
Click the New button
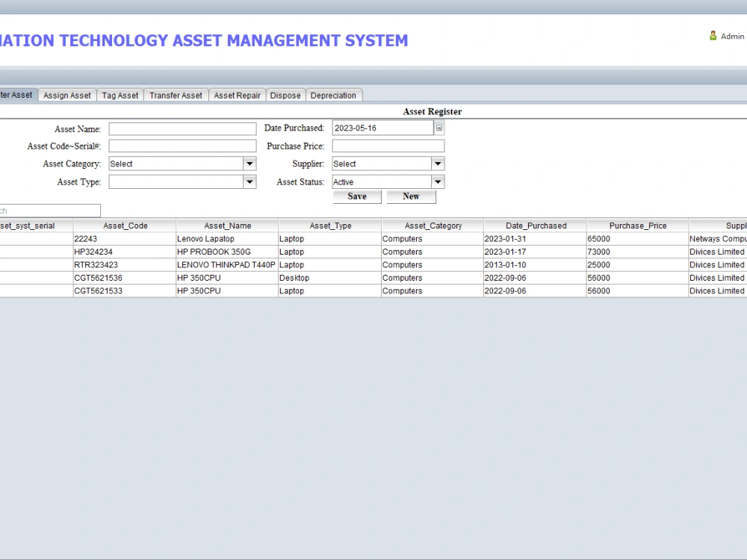[411, 196]
